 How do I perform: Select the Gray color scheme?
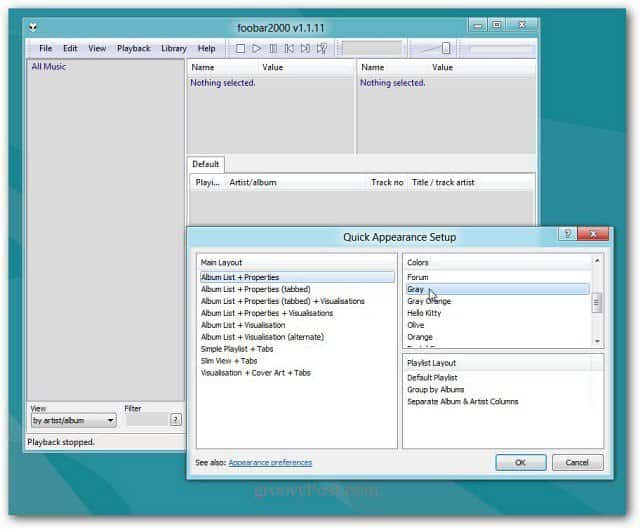497,289
